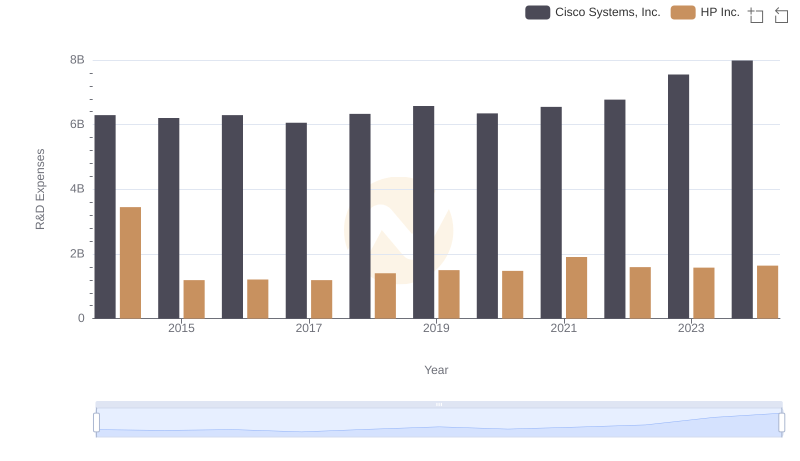Image resolution: width=800 pixels, height=461 pixels.
Task: Click the HP Inc. bar for 2015
Action: pyautogui.click(x=194, y=299)
